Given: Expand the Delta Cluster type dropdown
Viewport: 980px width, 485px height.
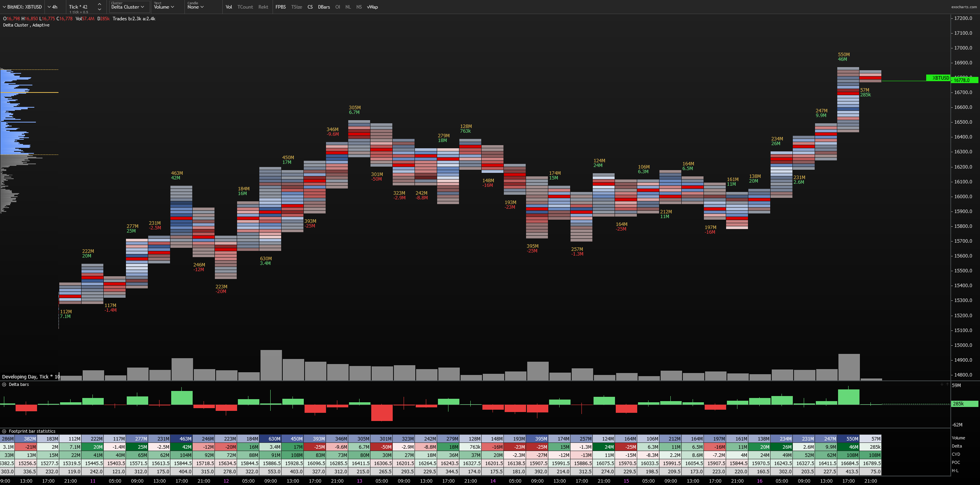Looking at the screenshot, I should [128, 7].
